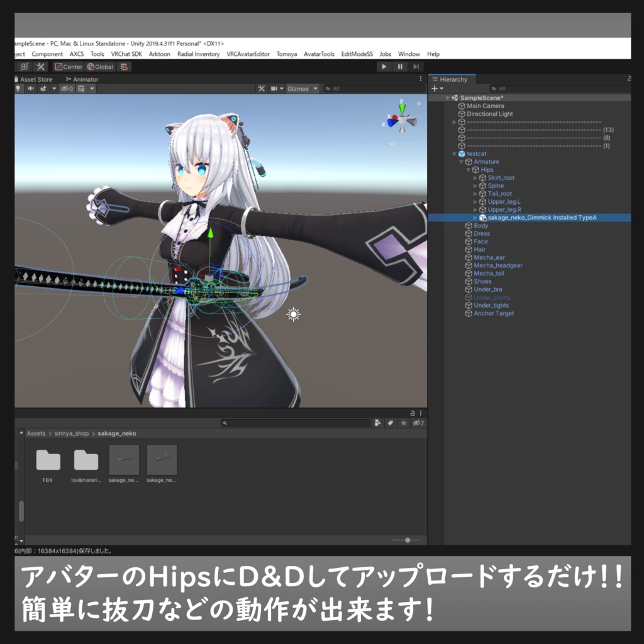Click sinnya_shop breadcrumb in Project path
This screenshot has width=644, height=644.
72,433
